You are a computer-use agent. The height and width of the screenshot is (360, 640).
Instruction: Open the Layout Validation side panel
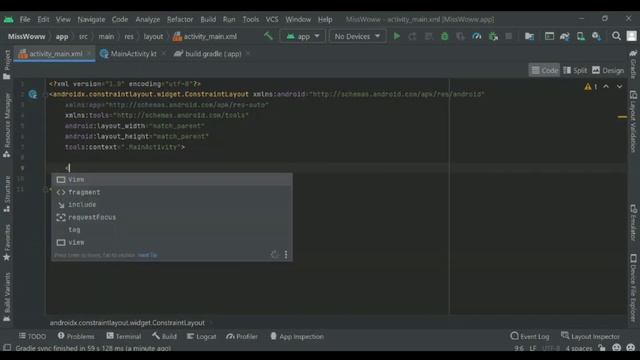tap(633, 122)
